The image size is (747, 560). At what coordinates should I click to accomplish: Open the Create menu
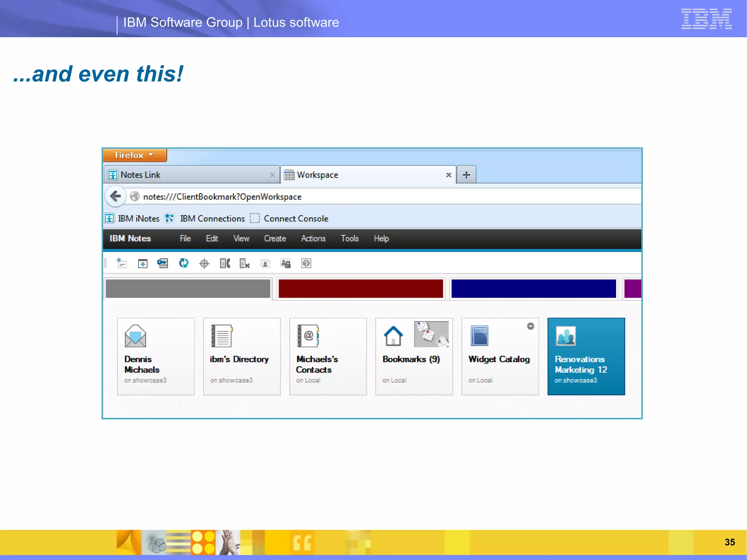point(275,239)
